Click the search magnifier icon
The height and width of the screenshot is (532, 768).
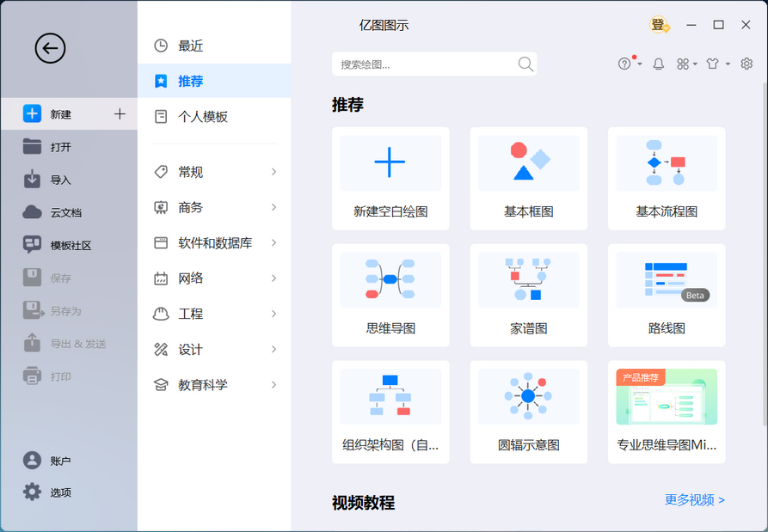coord(525,64)
